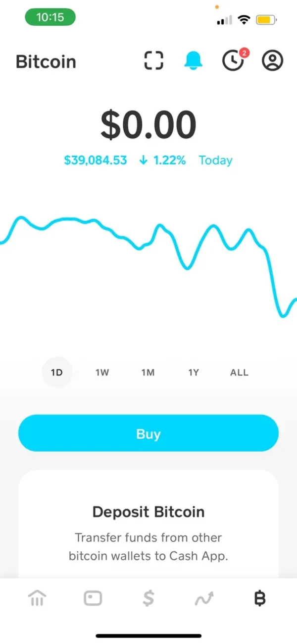This screenshot has height=644, width=297.
Task: Open the activity clock with badge
Action: (x=233, y=61)
